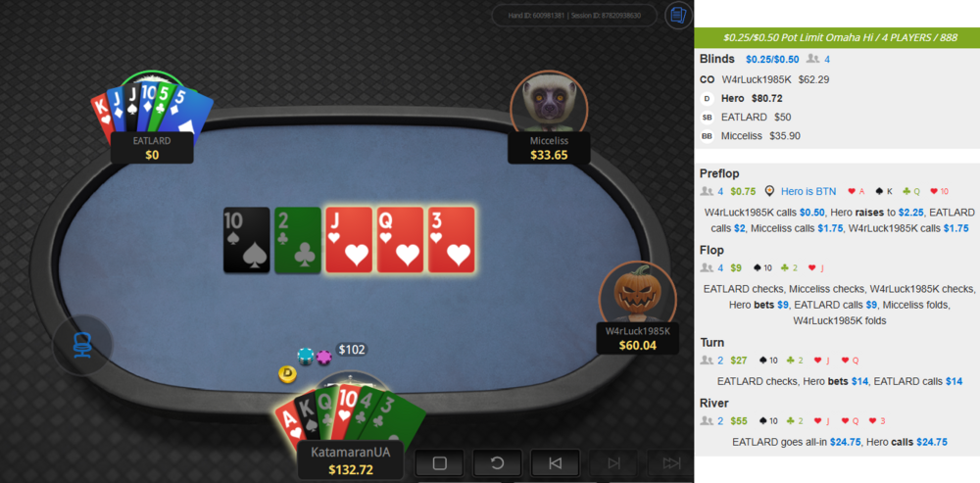Stop the hand replay playback
This screenshot has height=483, width=980.
(x=439, y=463)
